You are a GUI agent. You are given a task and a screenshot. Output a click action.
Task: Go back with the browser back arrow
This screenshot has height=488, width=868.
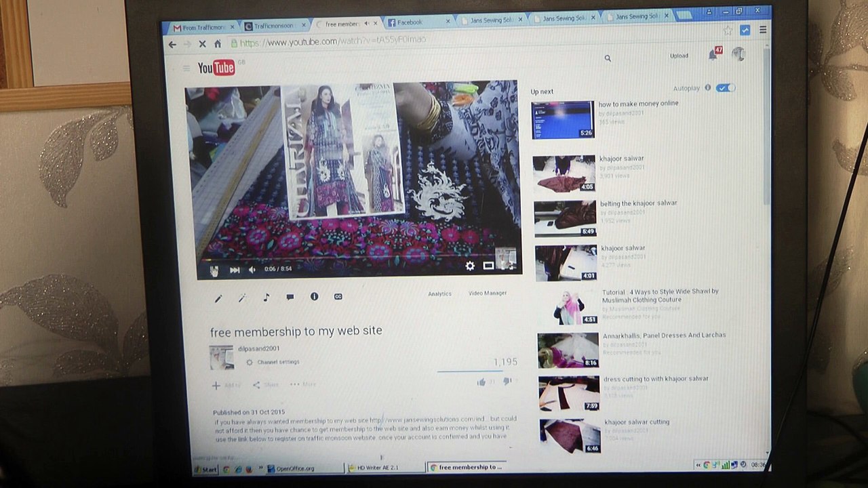pyautogui.click(x=172, y=44)
